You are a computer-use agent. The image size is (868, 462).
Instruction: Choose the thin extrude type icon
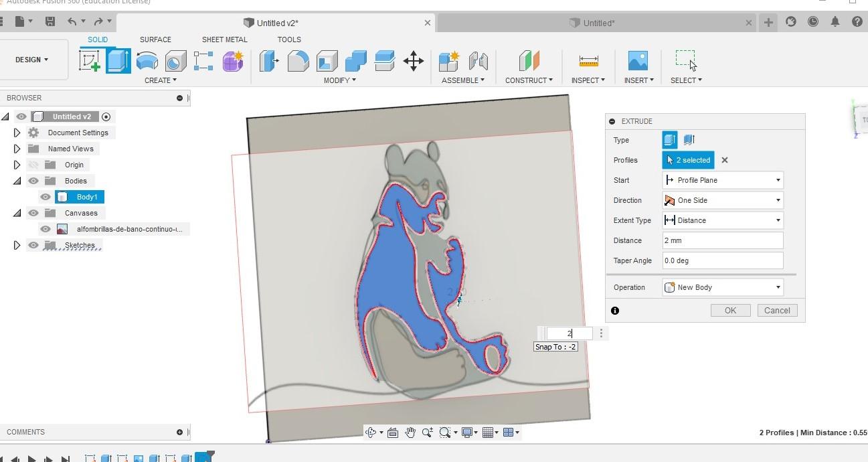click(689, 140)
